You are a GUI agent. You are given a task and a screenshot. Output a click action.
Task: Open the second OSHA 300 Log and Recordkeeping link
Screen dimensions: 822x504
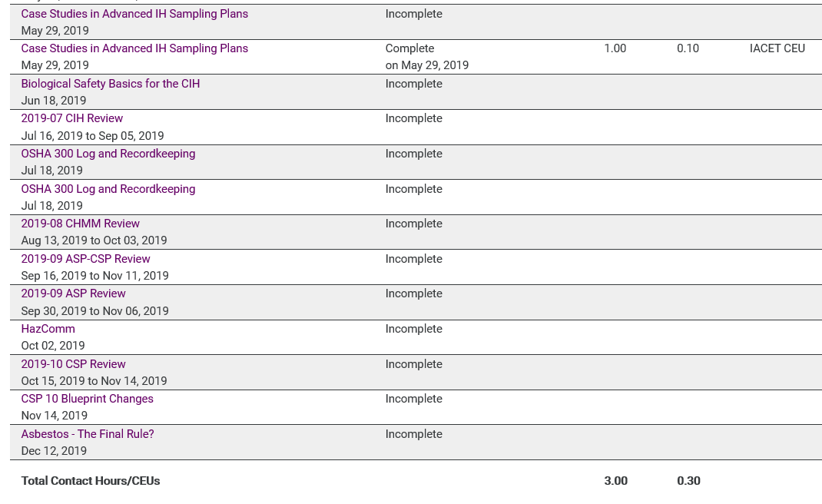click(x=108, y=188)
